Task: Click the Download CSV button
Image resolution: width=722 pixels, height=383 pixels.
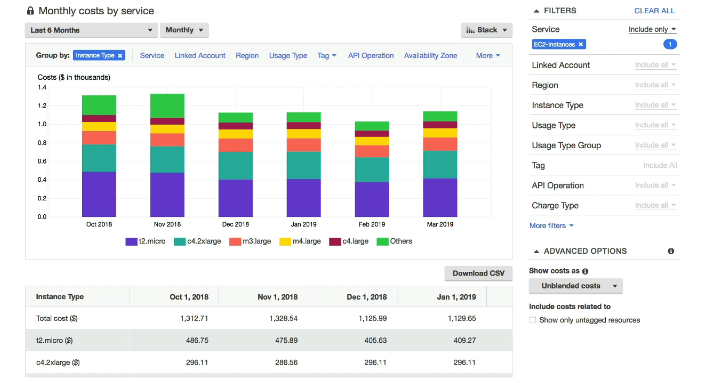Action: click(478, 273)
